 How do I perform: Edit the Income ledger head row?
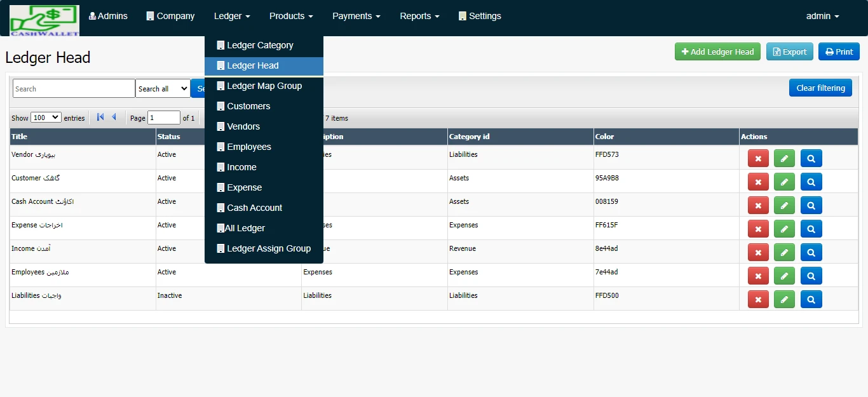(784, 252)
